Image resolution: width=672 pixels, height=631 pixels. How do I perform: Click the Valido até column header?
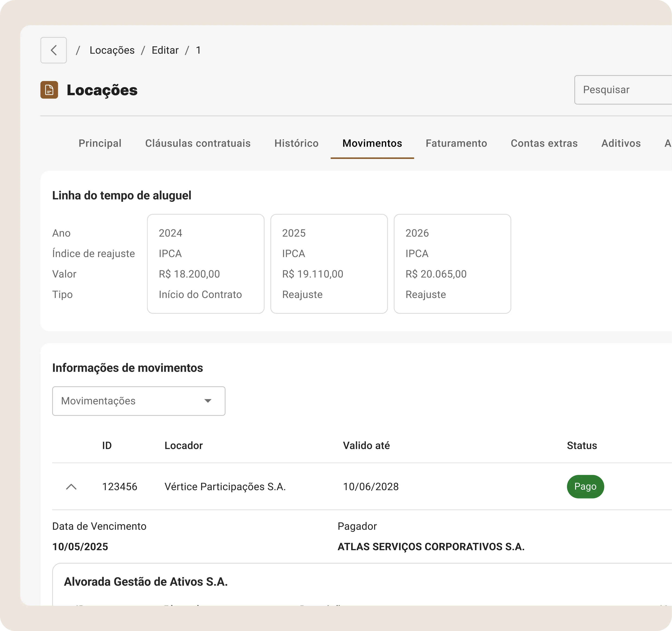click(366, 445)
